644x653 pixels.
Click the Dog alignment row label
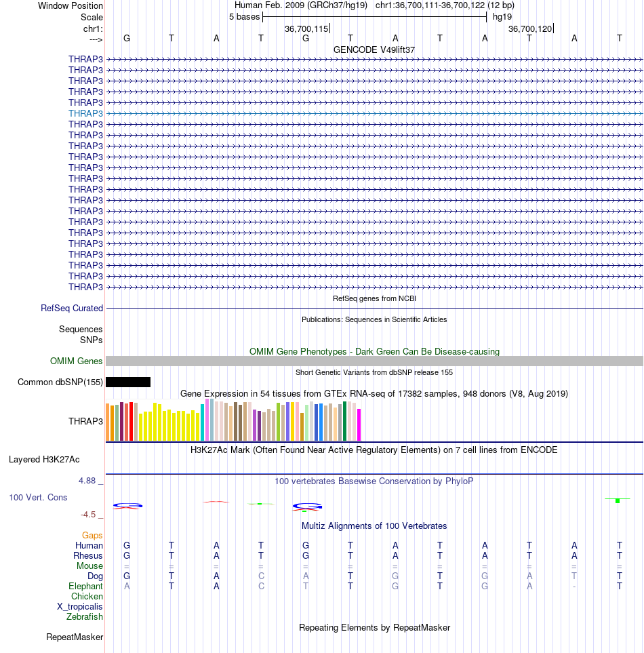pyautogui.click(x=95, y=576)
